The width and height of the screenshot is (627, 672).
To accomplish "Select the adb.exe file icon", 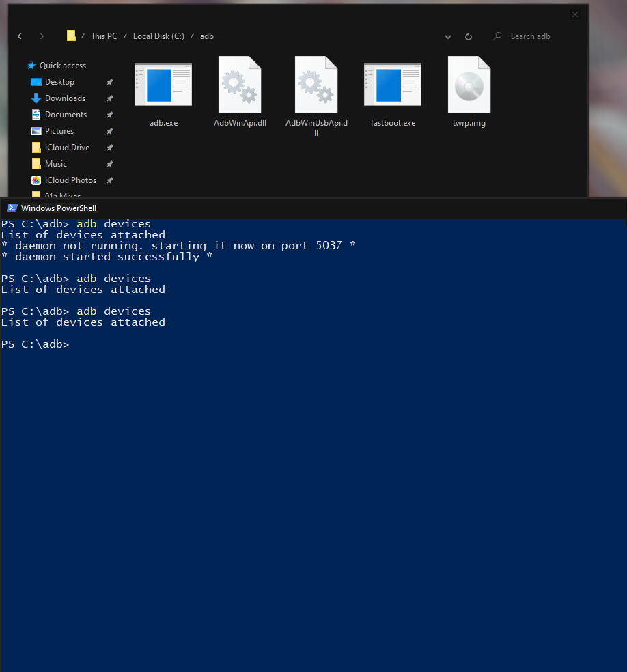I will (163, 85).
